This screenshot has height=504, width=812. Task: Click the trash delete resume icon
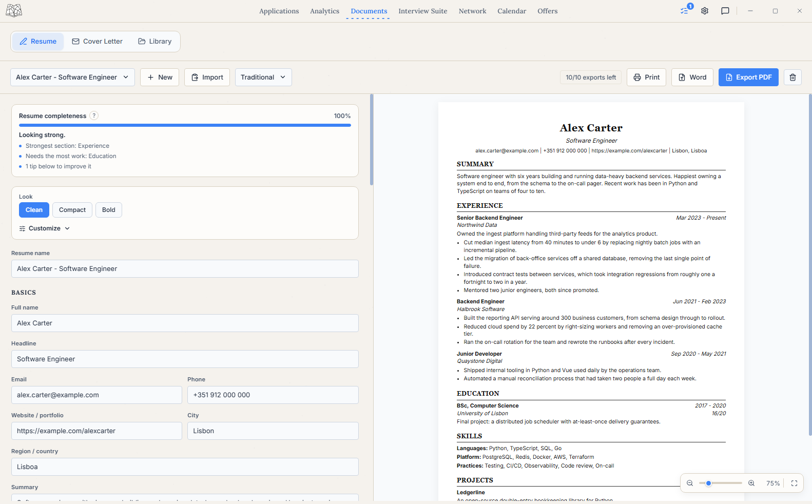pos(792,77)
